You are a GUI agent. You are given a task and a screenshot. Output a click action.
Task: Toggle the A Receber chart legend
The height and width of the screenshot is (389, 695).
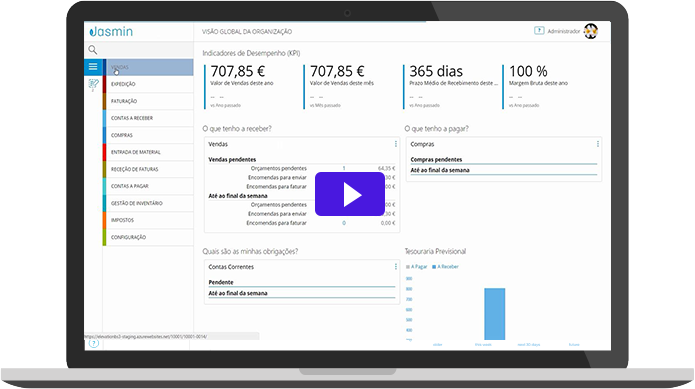(445, 267)
